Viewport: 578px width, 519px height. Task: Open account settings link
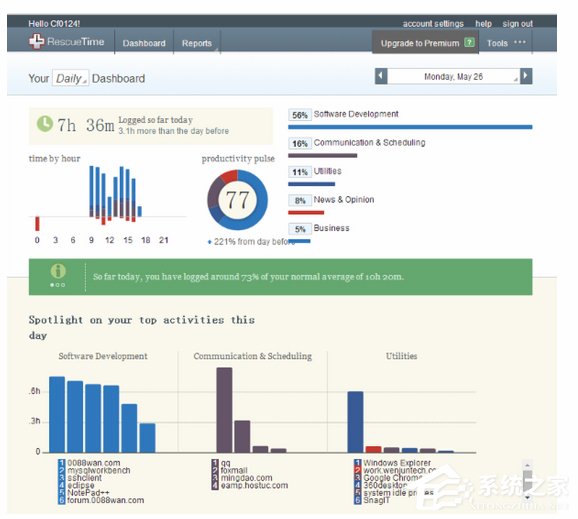(433, 24)
